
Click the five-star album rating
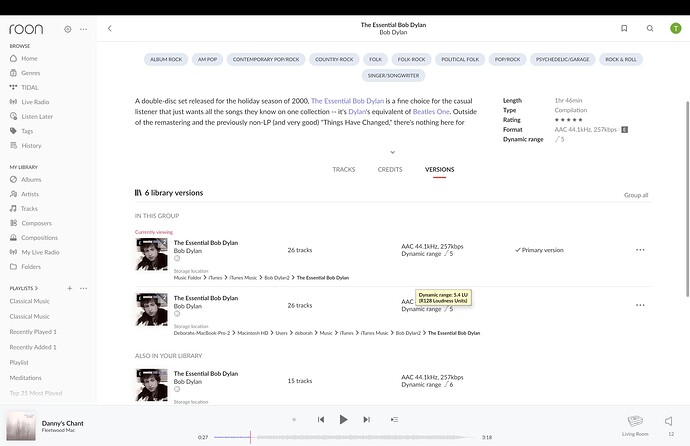[x=569, y=120]
